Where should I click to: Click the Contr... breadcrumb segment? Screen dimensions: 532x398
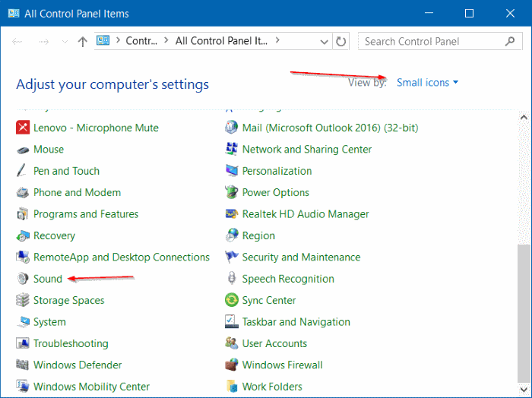click(x=141, y=41)
